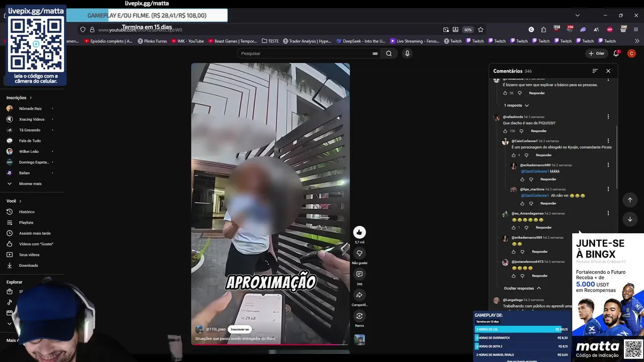The height and width of the screenshot is (362, 644).
Task: Open 'Seus vídeos' in sidebar
Action: (29, 255)
